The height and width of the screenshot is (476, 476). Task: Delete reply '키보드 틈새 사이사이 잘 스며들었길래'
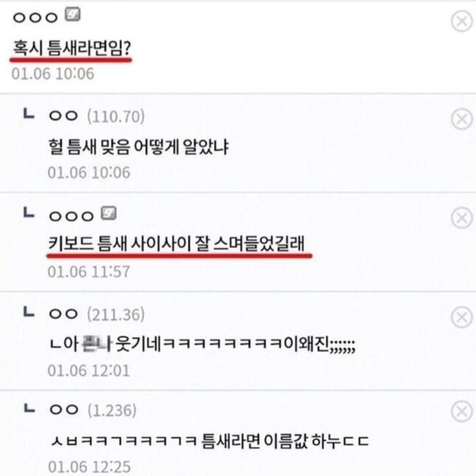pos(462,218)
